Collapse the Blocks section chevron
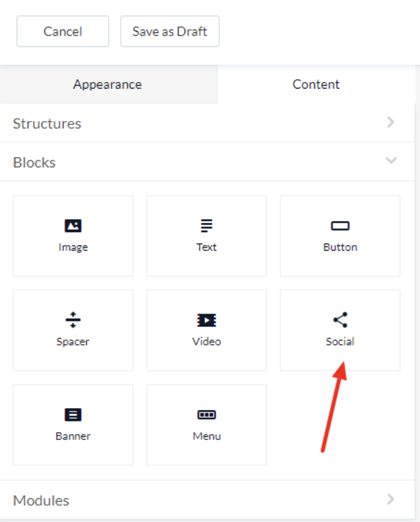Viewport: 420px width, 522px height. point(391,160)
